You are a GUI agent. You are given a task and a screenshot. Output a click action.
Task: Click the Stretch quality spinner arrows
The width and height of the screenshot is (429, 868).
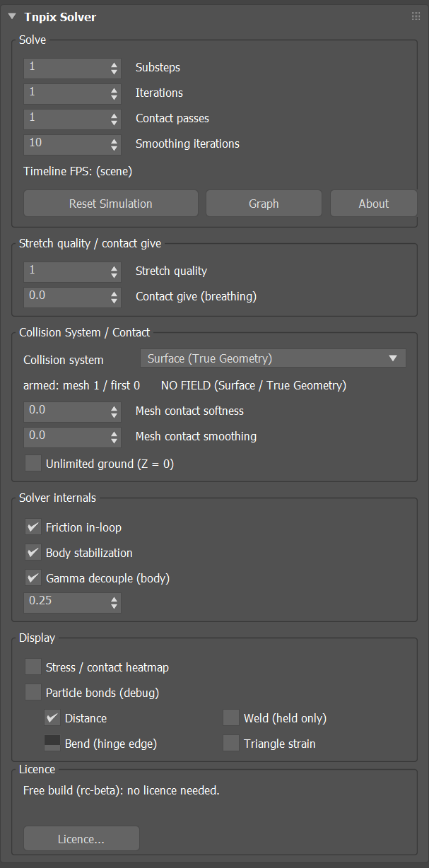click(x=114, y=271)
